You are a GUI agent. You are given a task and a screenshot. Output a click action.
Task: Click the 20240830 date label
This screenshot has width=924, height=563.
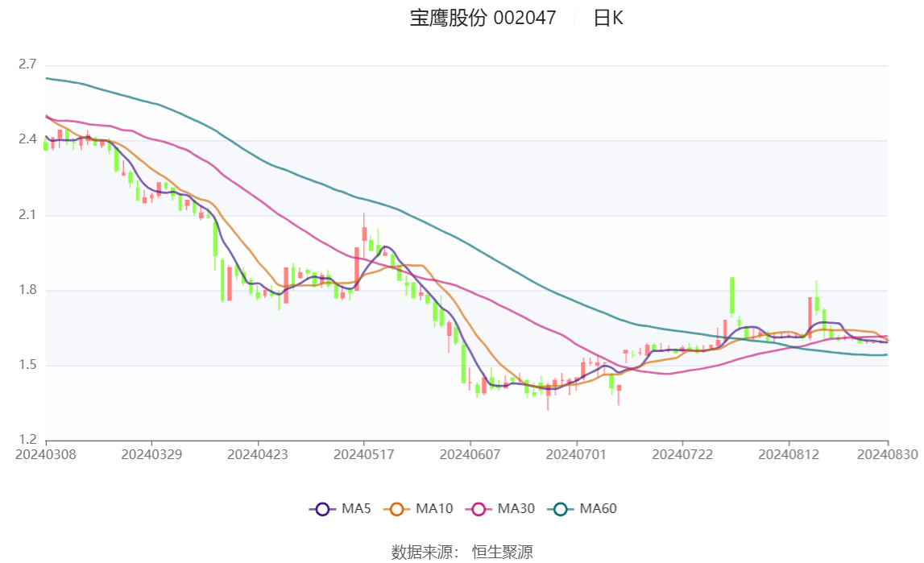click(x=888, y=454)
